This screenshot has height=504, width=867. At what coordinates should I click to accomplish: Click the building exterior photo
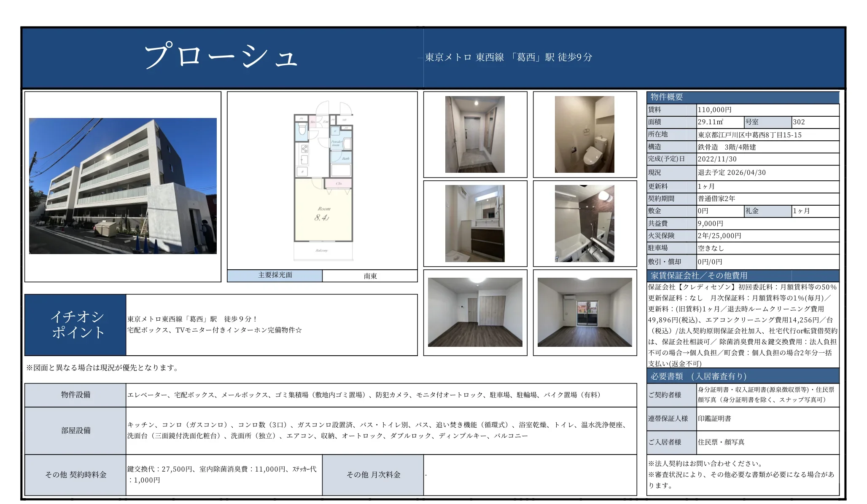[123, 186]
